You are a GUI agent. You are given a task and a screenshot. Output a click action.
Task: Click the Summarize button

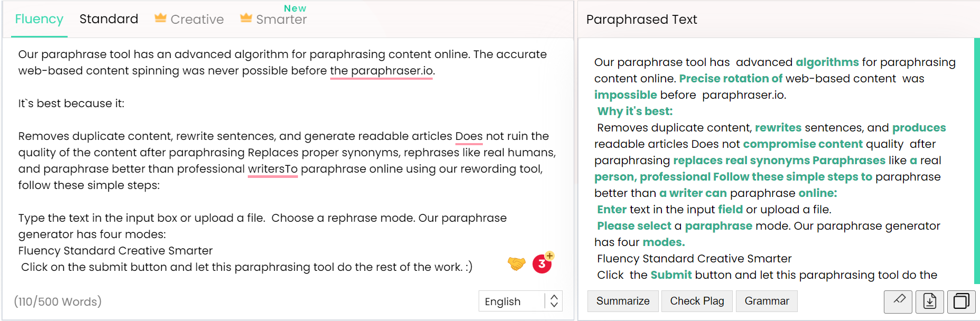(x=623, y=301)
